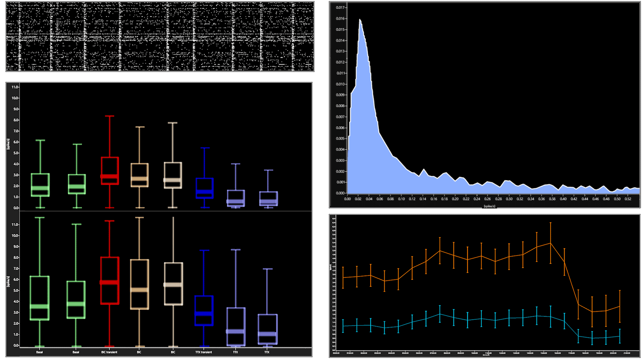644x362 pixels.
Task: Click the 0.50 tick on histogram x-axis
Action: [617, 199]
